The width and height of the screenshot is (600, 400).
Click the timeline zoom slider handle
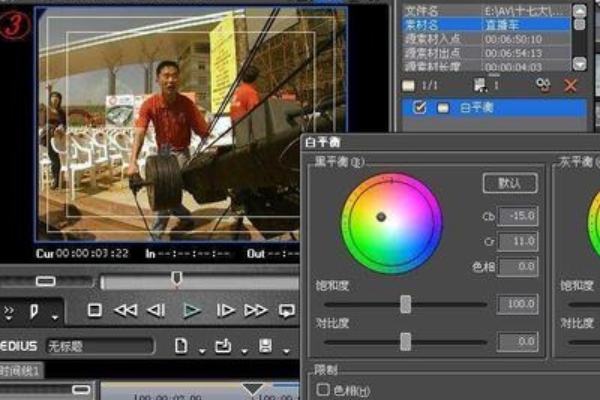(x=81, y=390)
